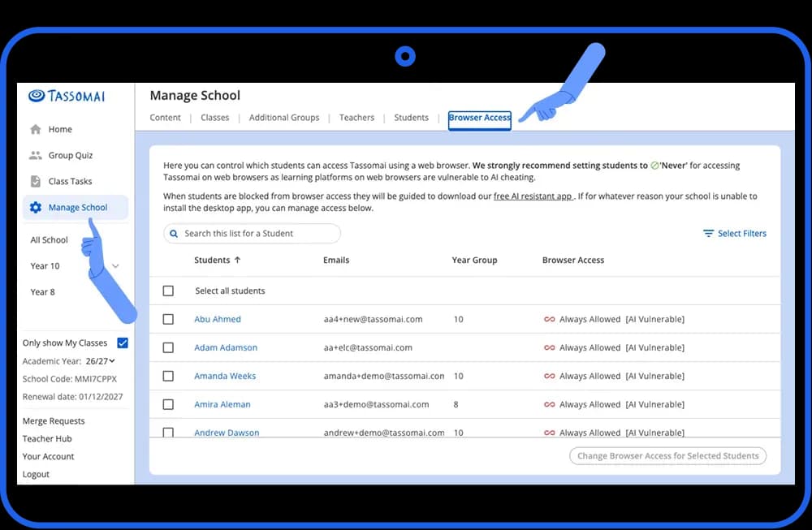Click Change Browser Access for Selected Students
Viewport: 812px width, 530px height.
[x=668, y=456]
